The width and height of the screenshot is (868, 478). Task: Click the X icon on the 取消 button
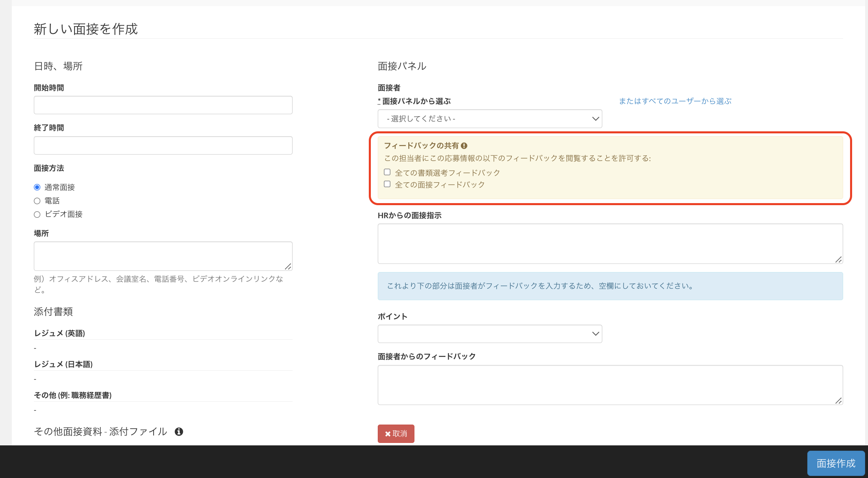[388, 434]
